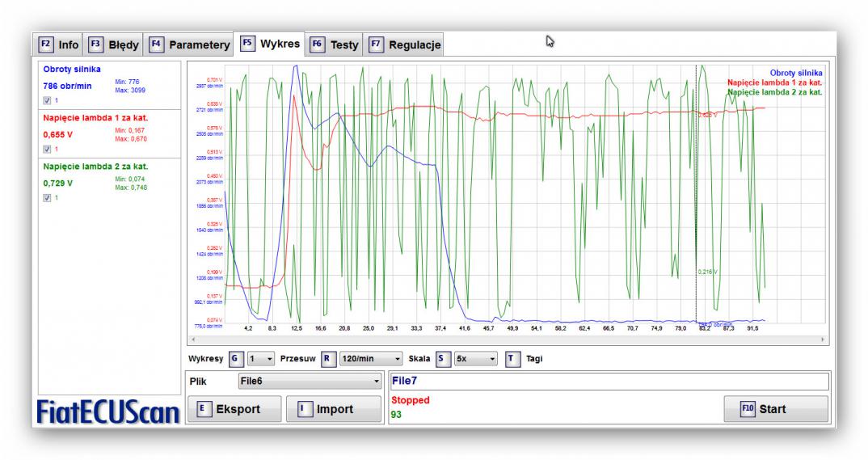Click the 0,655 V lambda 1 value

(57, 134)
